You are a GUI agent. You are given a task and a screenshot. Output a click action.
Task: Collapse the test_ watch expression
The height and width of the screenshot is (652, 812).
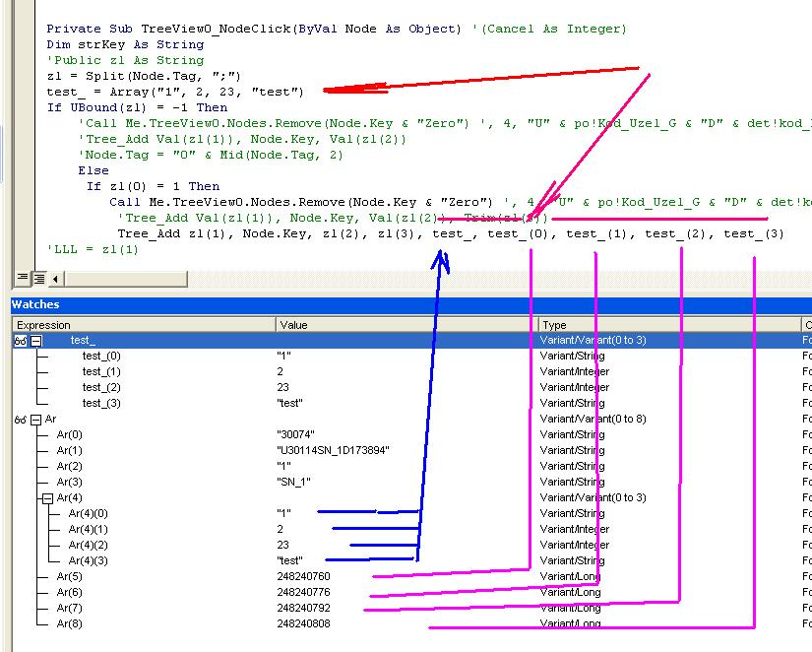tap(35, 341)
